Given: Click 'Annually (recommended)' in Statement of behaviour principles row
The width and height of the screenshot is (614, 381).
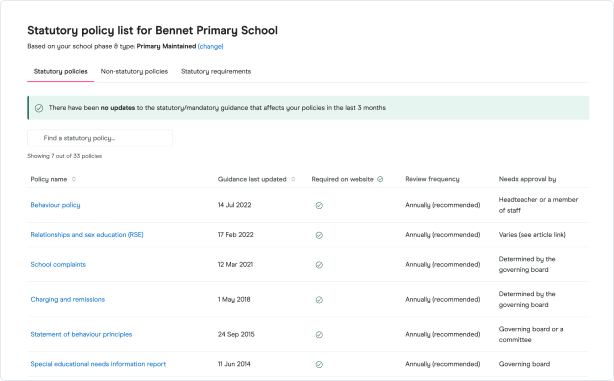Looking at the screenshot, I should 442,334.
